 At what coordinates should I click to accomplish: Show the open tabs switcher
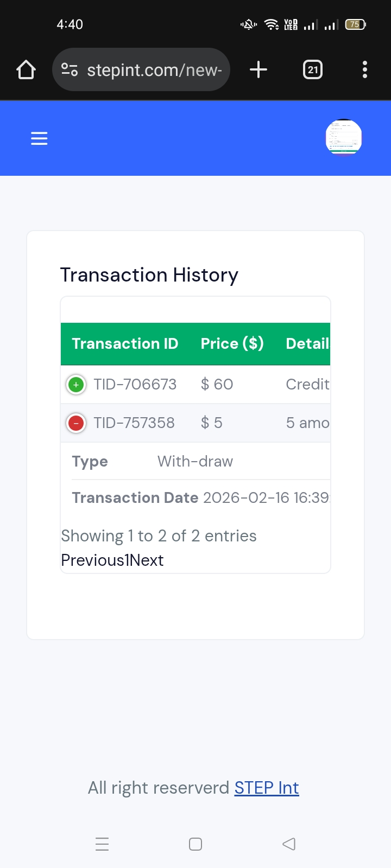[x=313, y=69]
